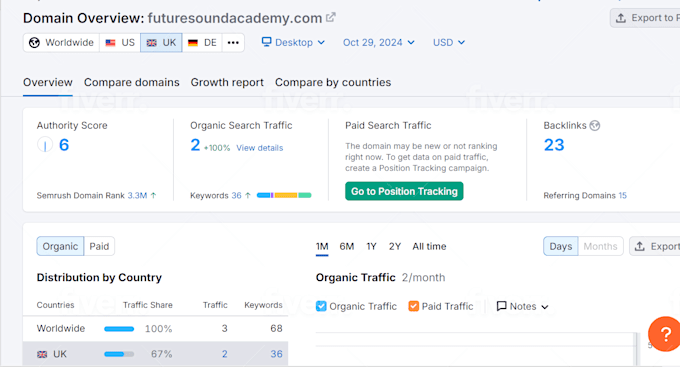680x367 pixels.
Task: Select the Days view toggle
Action: [561, 246]
